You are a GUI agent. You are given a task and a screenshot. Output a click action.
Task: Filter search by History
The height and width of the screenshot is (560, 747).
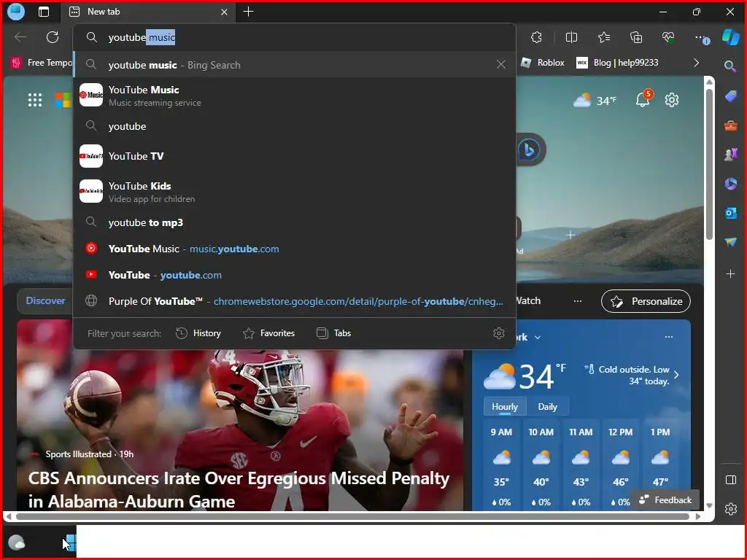coord(198,332)
